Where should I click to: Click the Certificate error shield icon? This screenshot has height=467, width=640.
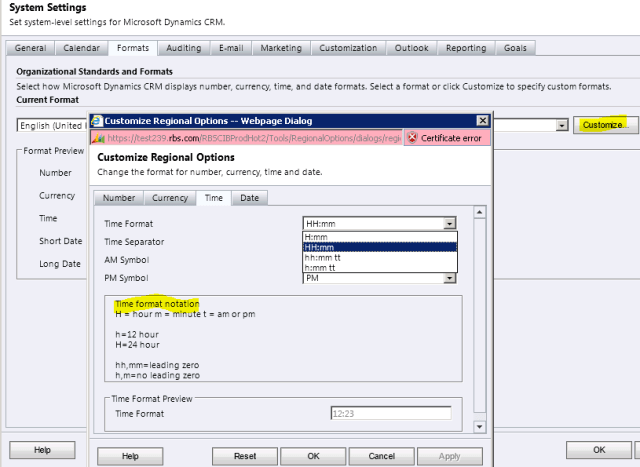tap(412, 137)
